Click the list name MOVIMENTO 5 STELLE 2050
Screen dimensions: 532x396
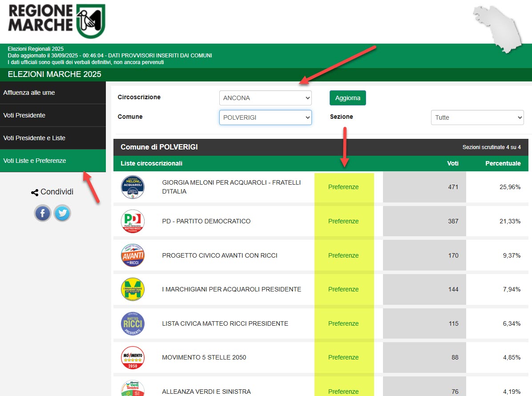click(204, 357)
